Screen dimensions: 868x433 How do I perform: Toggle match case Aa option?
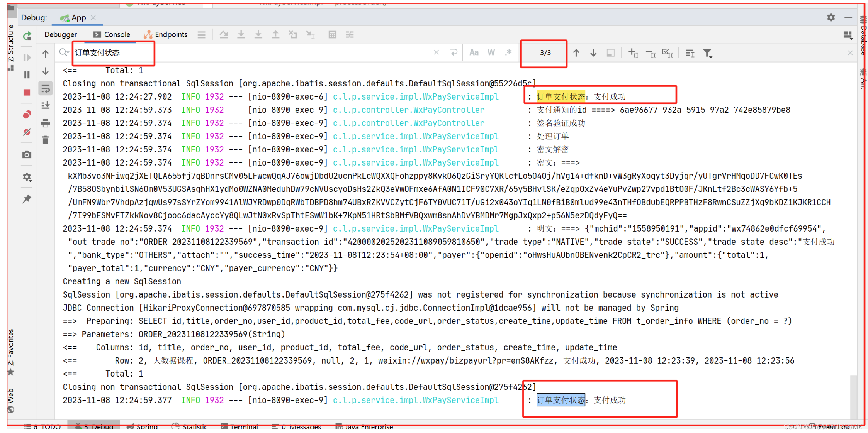point(474,52)
